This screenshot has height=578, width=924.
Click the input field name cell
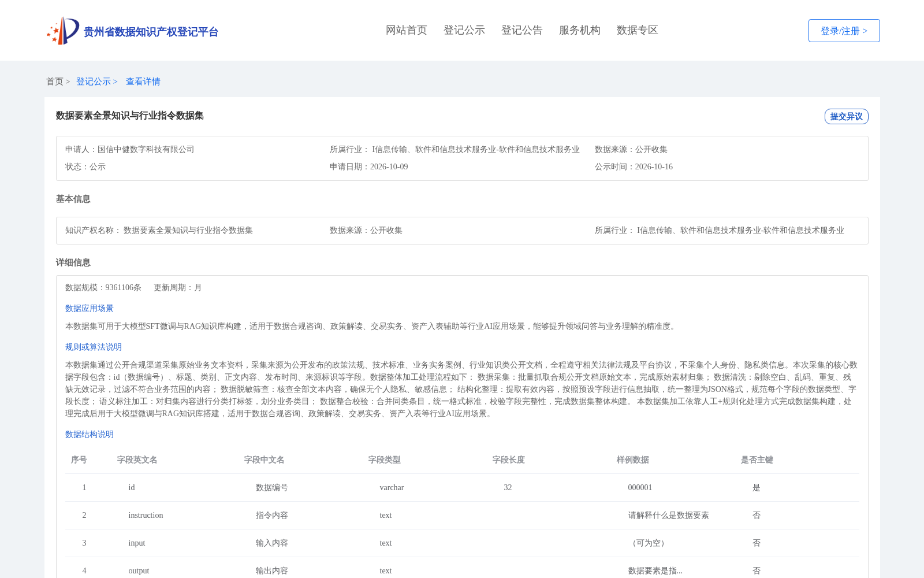pos(137,543)
